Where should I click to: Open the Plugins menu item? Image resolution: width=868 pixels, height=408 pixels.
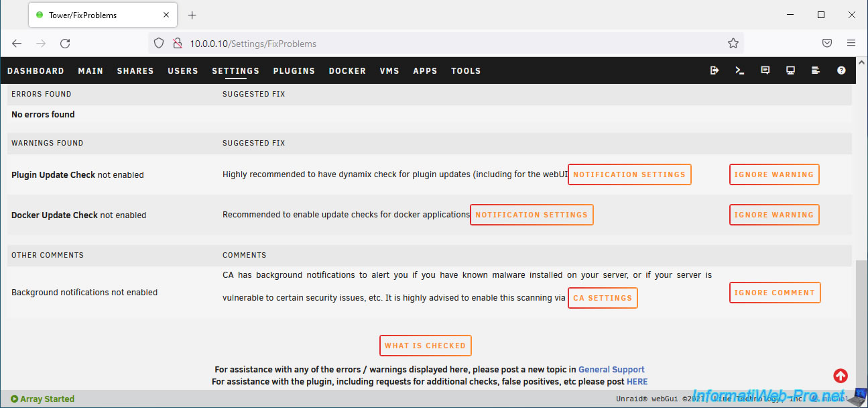[294, 70]
